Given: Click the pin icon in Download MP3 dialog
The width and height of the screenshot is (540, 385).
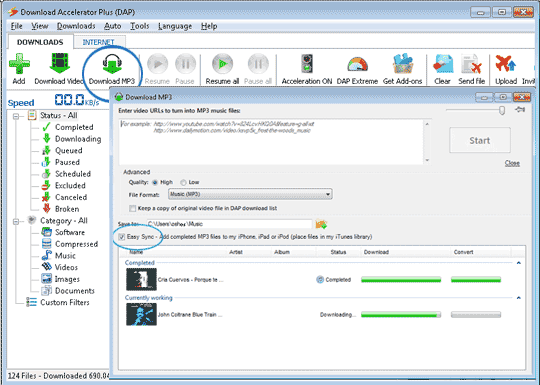Looking at the screenshot, I should pos(520,110).
